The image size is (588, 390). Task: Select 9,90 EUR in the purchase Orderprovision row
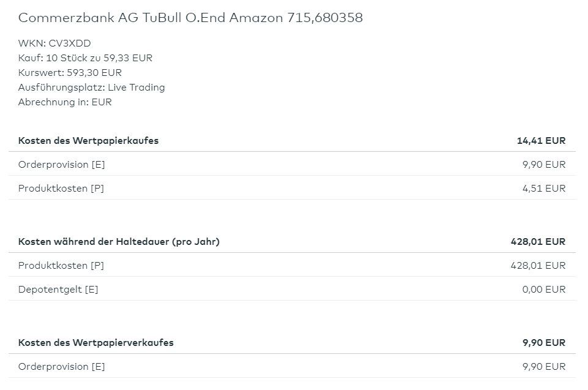coord(544,165)
